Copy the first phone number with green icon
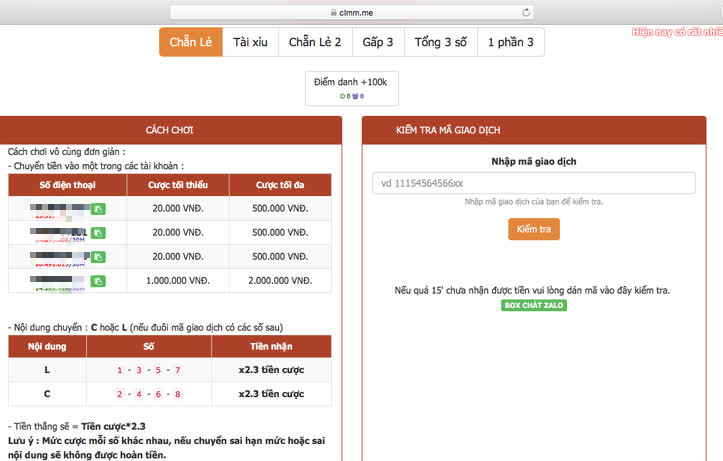The image size is (723, 461). pos(98,209)
